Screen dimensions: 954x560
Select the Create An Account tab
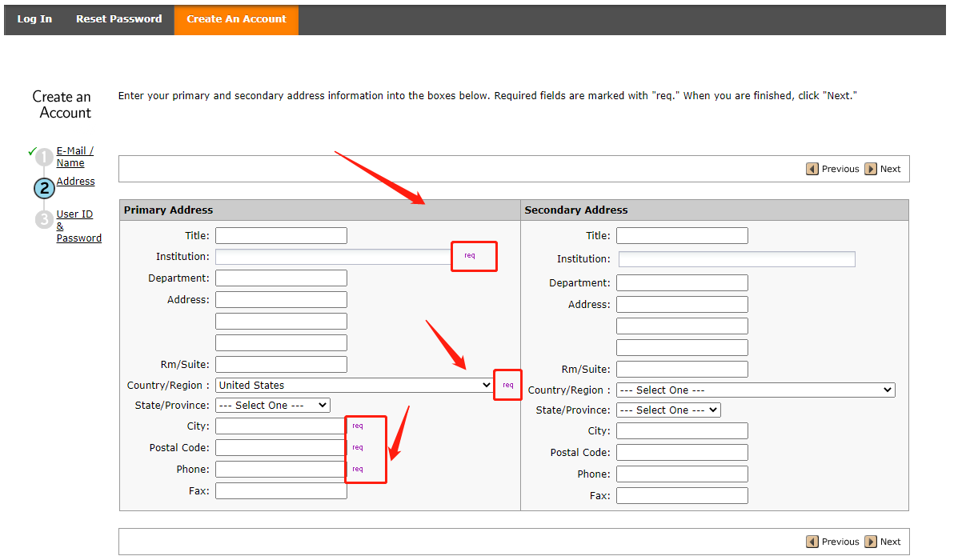pyautogui.click(x=236, y=19)
